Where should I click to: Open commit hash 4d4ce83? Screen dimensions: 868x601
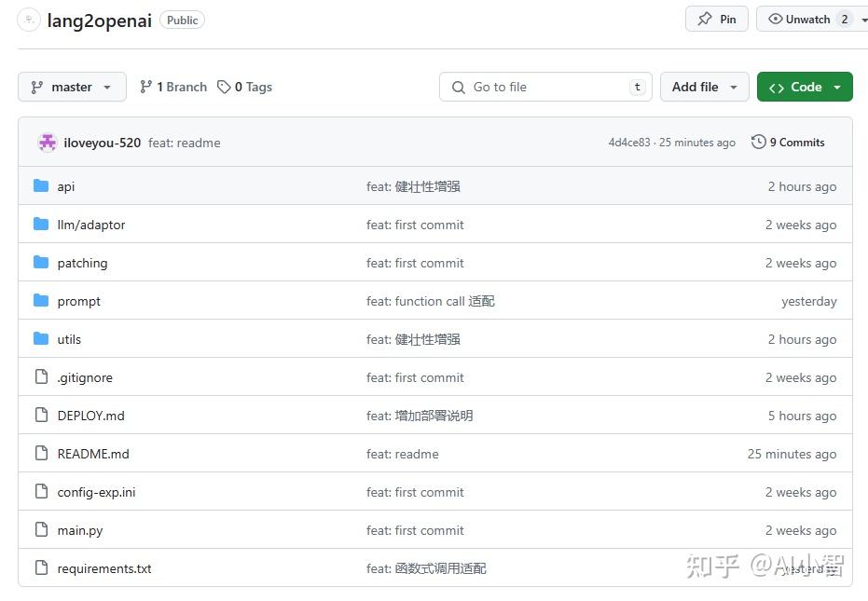pos(628,143)
